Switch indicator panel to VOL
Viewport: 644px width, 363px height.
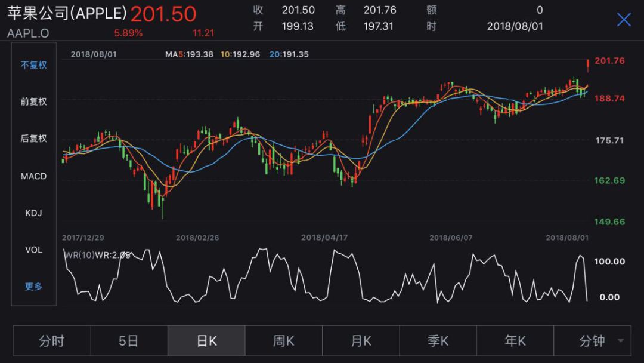[x=34, y=250]
